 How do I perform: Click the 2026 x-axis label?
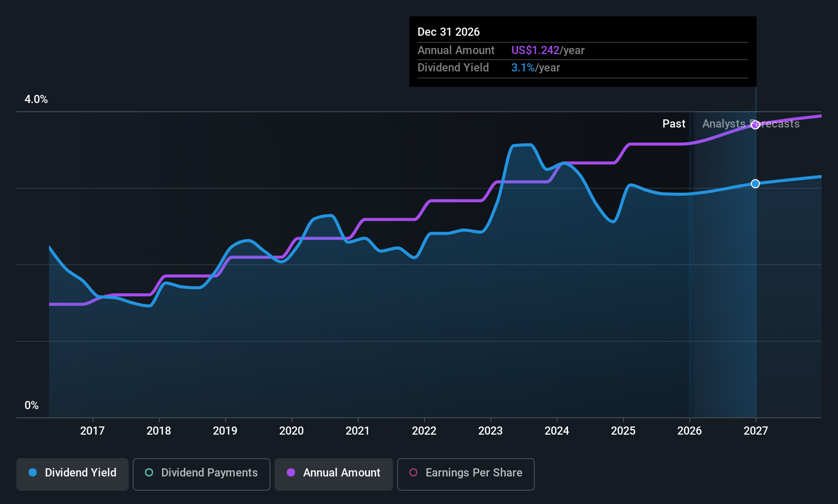click(689, 431)
